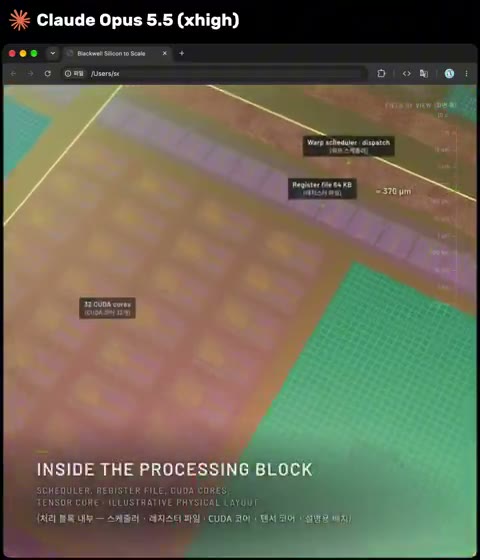Go back with the browser back arrow
Image resolution: width=480 pixels, height=560 pixels.
13,74
